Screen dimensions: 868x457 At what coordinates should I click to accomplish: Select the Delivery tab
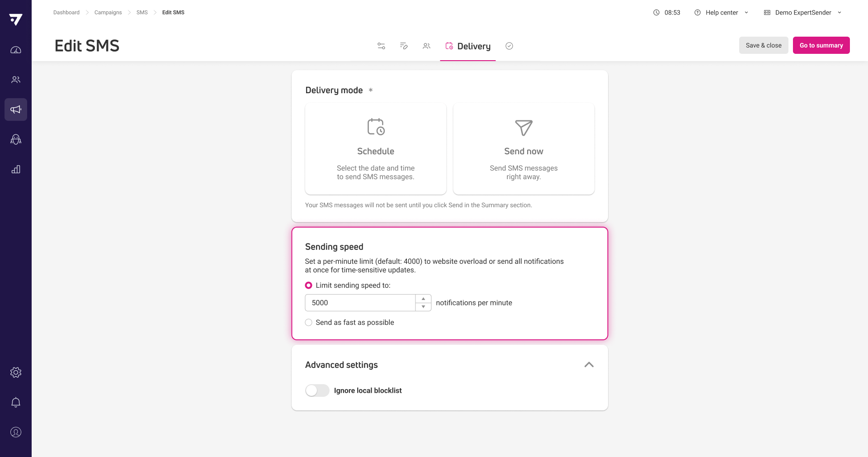468,46
